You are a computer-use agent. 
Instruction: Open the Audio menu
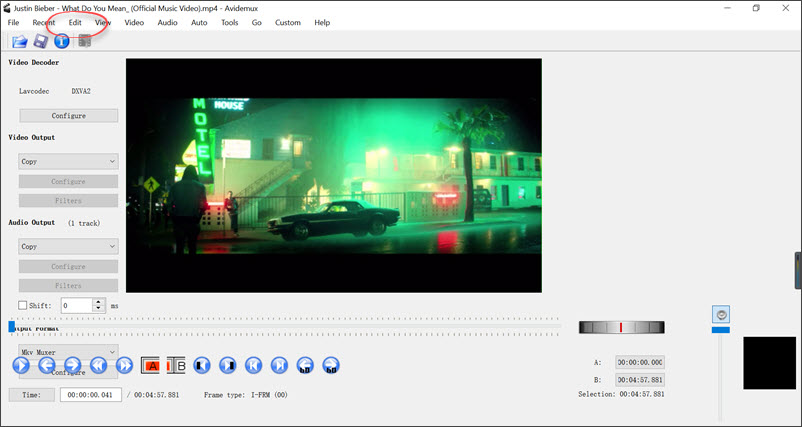click(167, 23)
